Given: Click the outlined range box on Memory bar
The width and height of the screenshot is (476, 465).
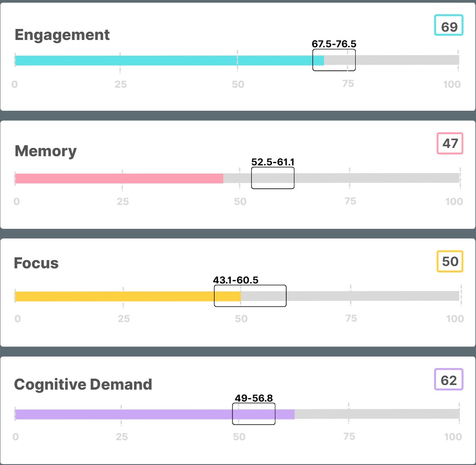Looking at the screenshot, I should pyautogui.click(x=273, y=178).
